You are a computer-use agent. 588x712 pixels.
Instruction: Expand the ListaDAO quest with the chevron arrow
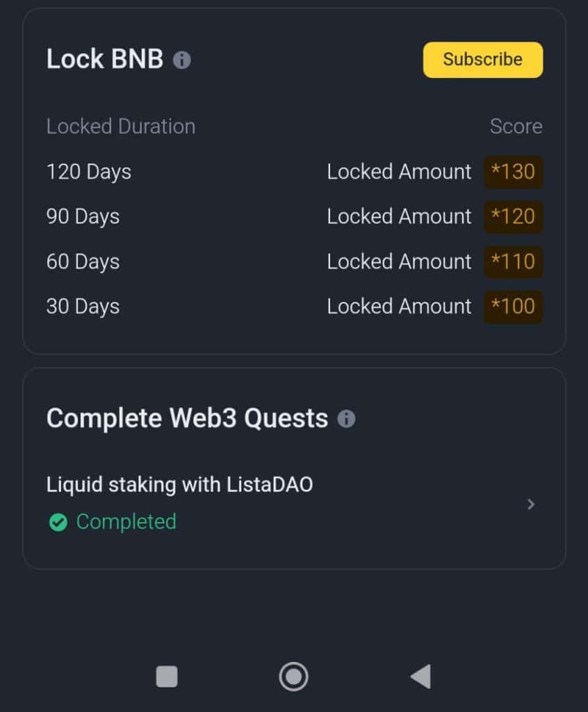pyautogui.click(x=531, y=504)
